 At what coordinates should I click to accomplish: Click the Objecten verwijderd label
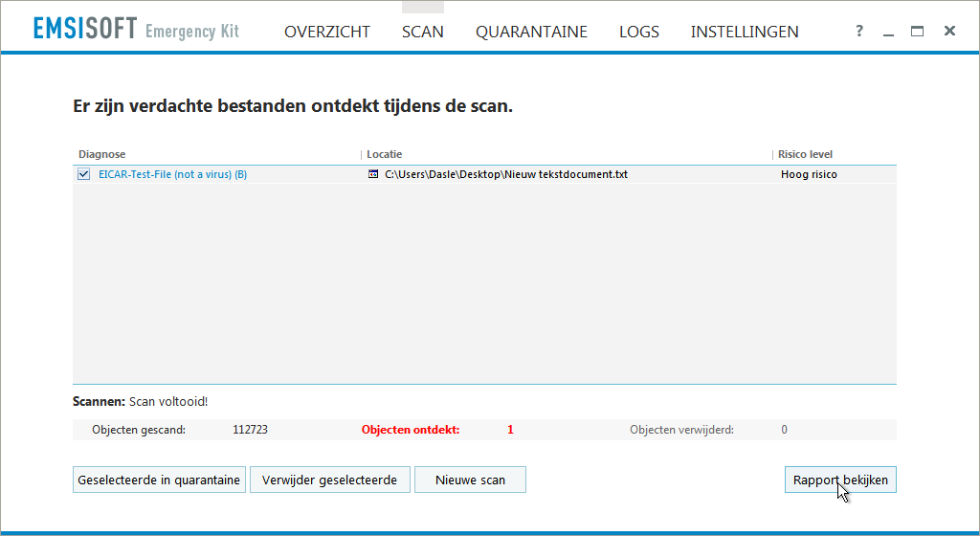pos(681,430)
